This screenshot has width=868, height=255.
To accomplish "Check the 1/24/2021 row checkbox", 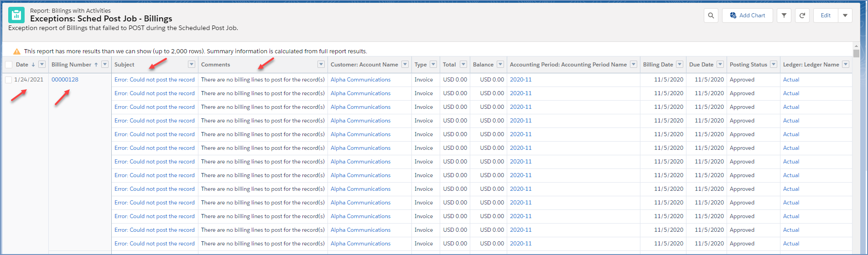I will tap(9, 80).
